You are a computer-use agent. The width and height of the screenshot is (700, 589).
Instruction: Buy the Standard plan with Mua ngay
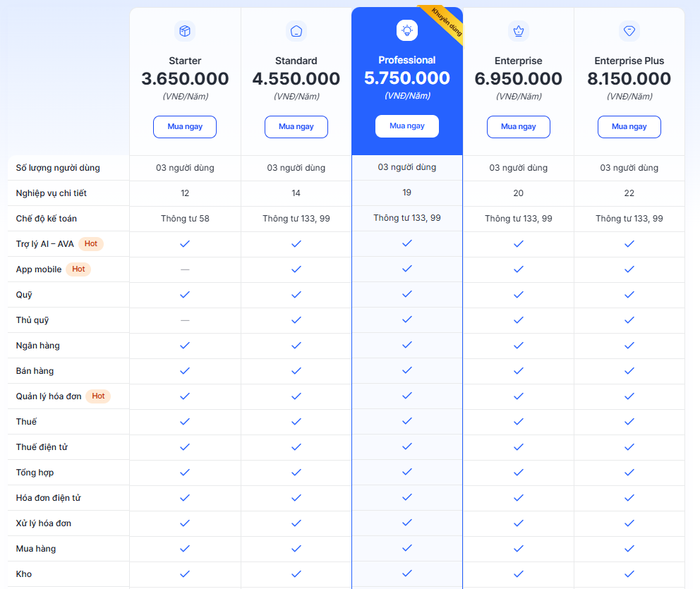[x=296, y=127]
